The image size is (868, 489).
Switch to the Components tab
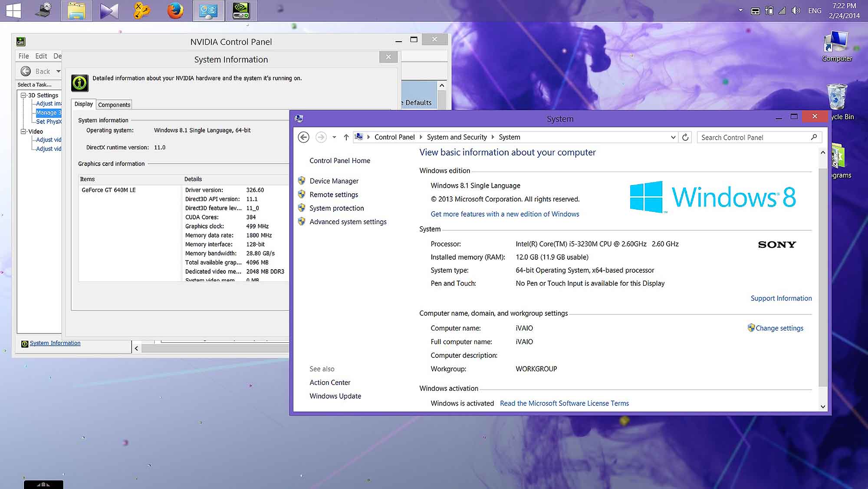click(x=114, y=105)
